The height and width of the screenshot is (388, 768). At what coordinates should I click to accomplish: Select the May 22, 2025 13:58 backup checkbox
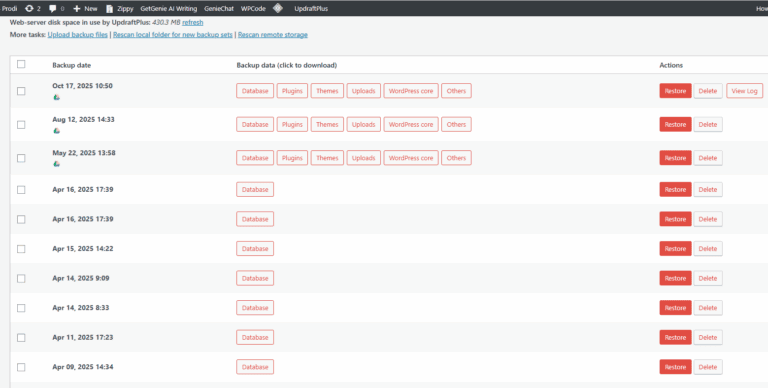[21, 158]
